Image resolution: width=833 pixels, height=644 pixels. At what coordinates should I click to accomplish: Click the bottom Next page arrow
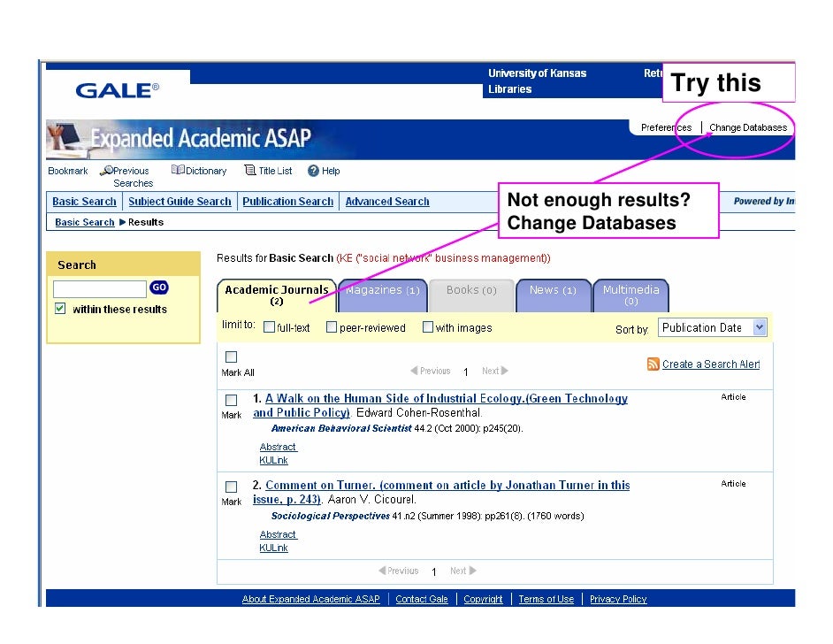pyautogui.click(x=473, y=571)
